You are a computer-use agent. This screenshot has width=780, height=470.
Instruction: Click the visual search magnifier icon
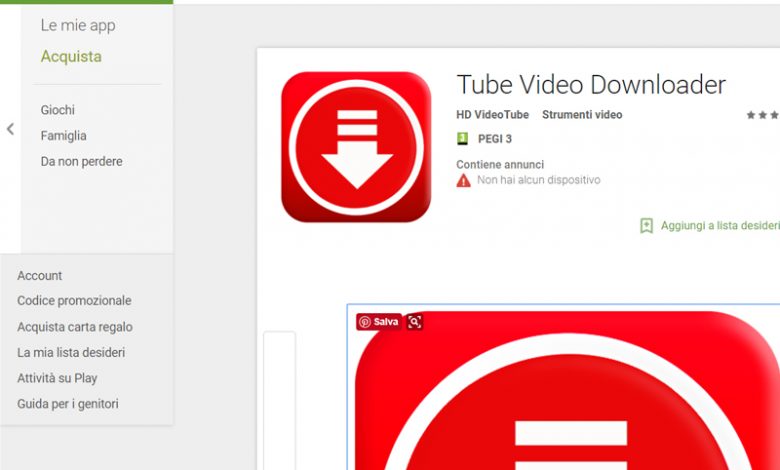[x=414, y=322]
